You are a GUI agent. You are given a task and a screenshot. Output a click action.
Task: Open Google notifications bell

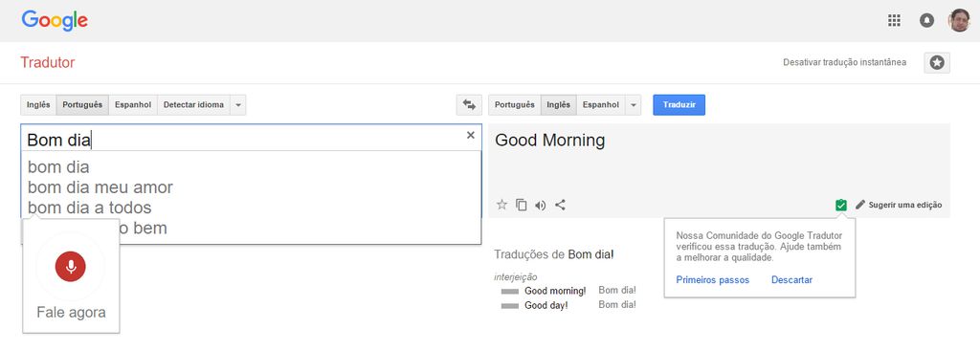(x=926, y=21)
